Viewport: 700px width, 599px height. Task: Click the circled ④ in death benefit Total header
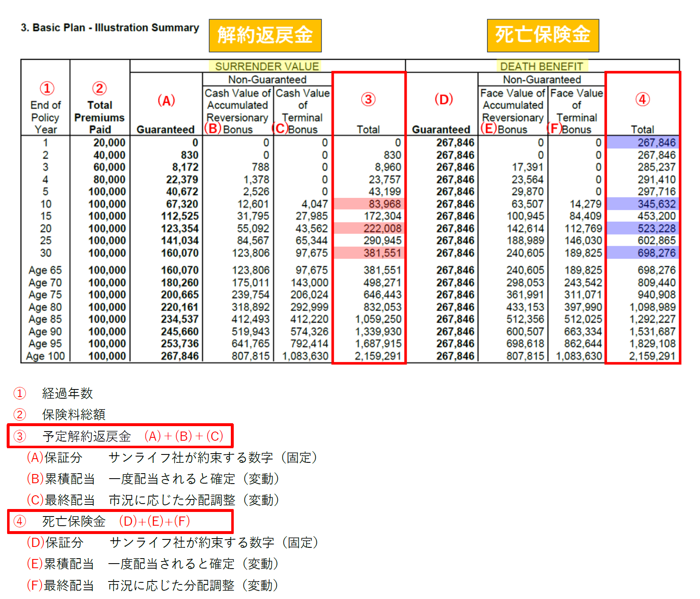(642, 100)
